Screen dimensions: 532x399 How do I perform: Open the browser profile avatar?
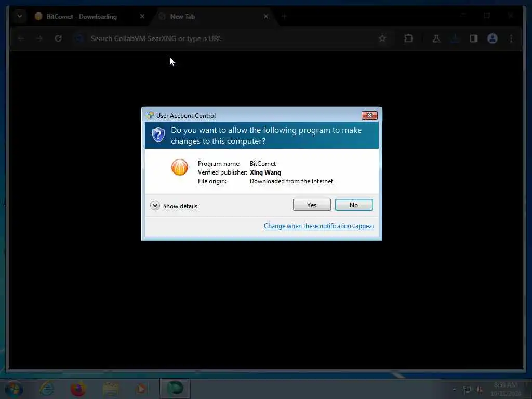point(493,38)
